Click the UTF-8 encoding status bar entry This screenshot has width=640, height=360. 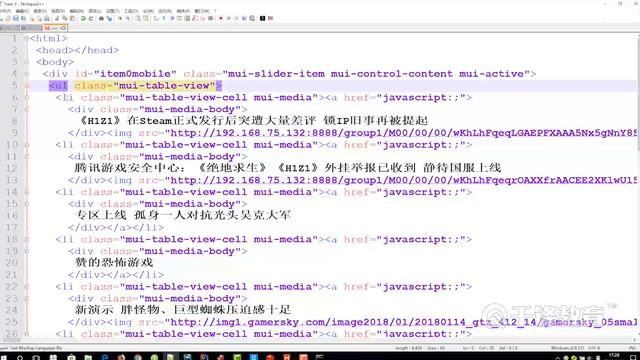pyautogui.click(x=594, y=348)
